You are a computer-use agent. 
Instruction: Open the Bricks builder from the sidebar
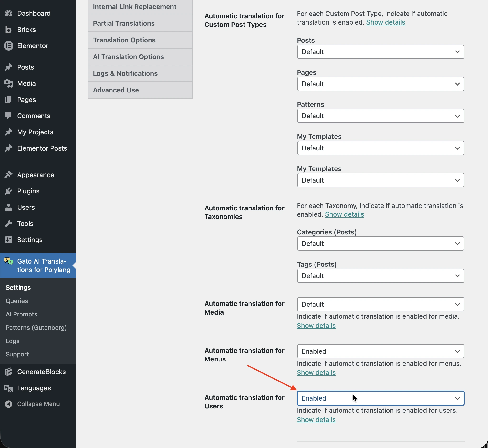pos(9,30)
